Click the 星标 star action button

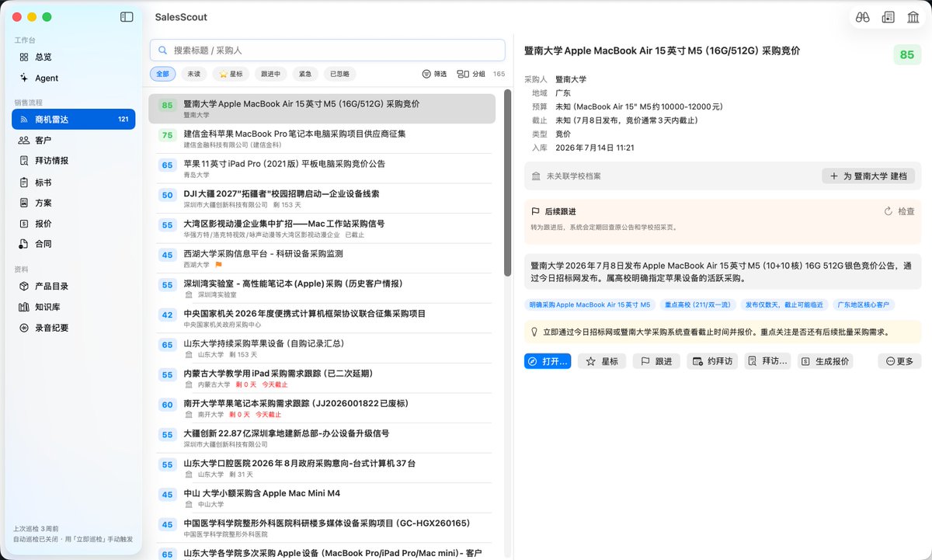pyautogui.click(x=602, y=361)
